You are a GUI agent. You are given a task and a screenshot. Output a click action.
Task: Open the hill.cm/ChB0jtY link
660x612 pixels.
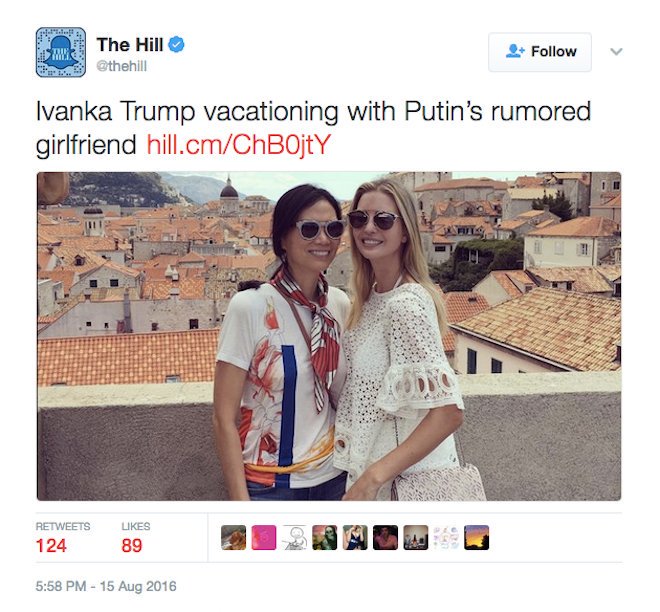(239, 145)
